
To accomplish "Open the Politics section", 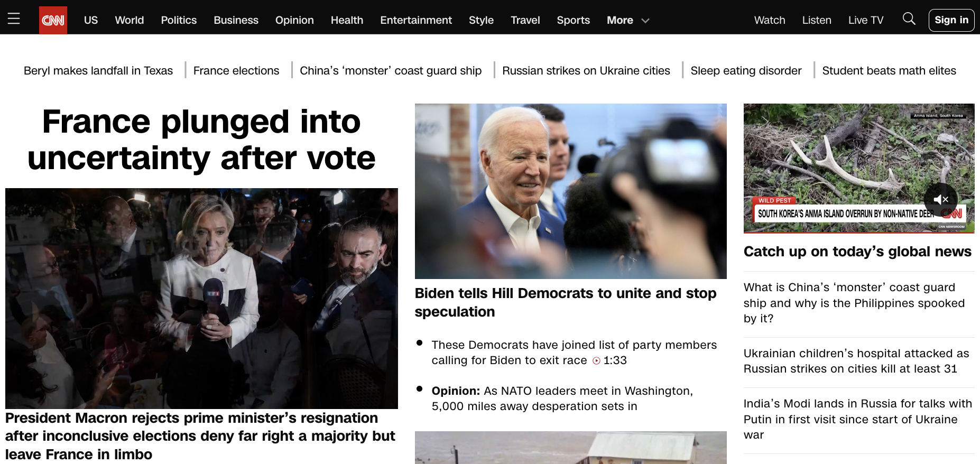I will click(x=179, y=20).
